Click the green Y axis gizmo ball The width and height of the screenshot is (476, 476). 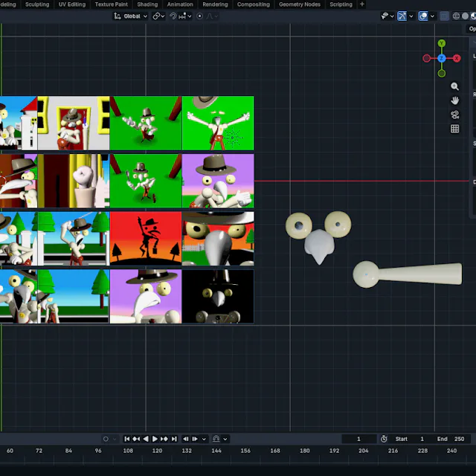point(442,43)
